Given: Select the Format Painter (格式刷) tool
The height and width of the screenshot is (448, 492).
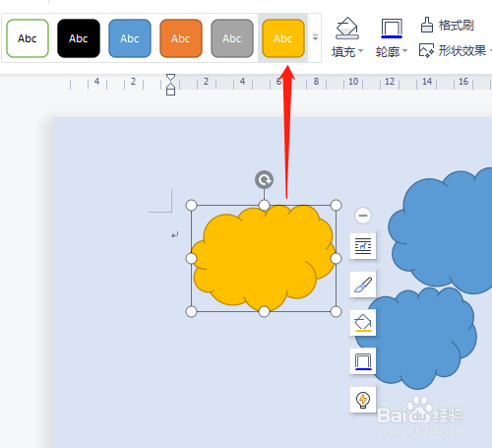Looking at the screenshot, I should tap(448, 26).
